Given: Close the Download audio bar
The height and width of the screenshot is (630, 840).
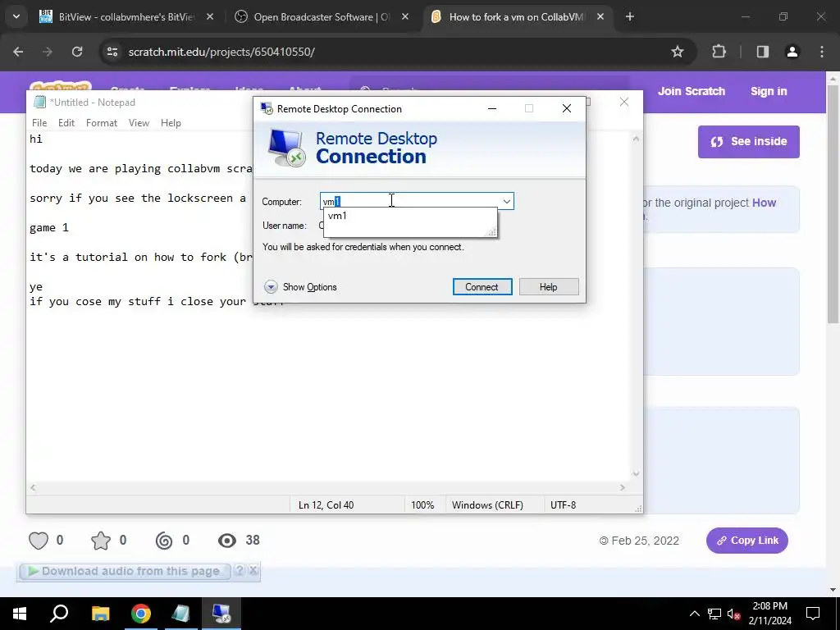Looking at the screenshot, I should 253,571.
